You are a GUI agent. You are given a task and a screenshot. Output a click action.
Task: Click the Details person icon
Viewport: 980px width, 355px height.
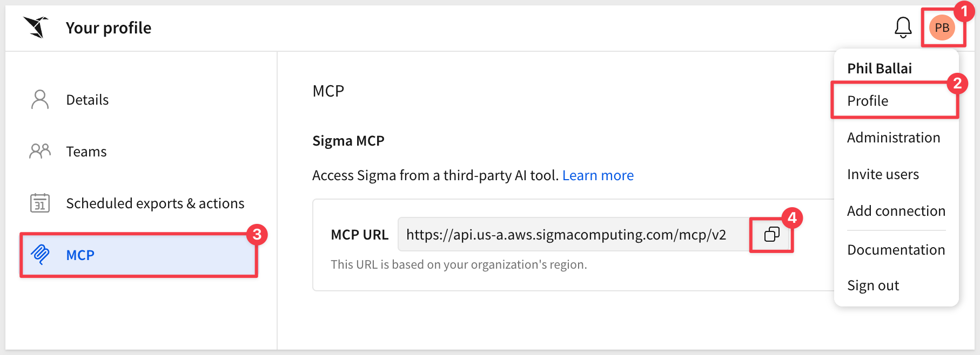click(40, 100)
